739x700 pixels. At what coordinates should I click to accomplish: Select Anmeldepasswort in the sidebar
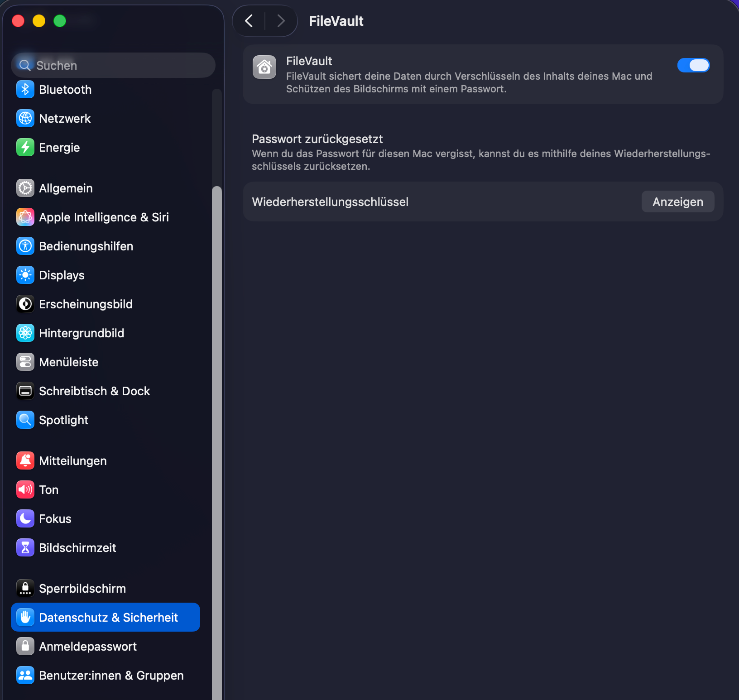[x=88, y=647]
